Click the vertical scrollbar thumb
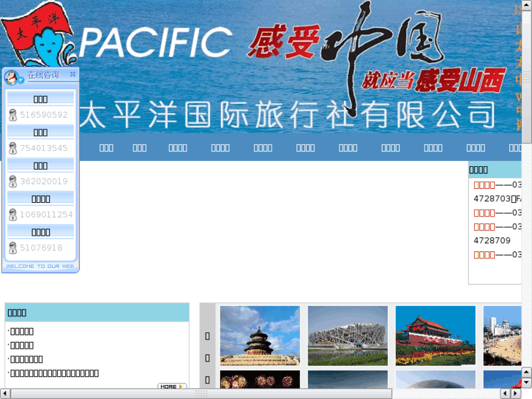Screen dimensions: 532x399 coord(527,77)
